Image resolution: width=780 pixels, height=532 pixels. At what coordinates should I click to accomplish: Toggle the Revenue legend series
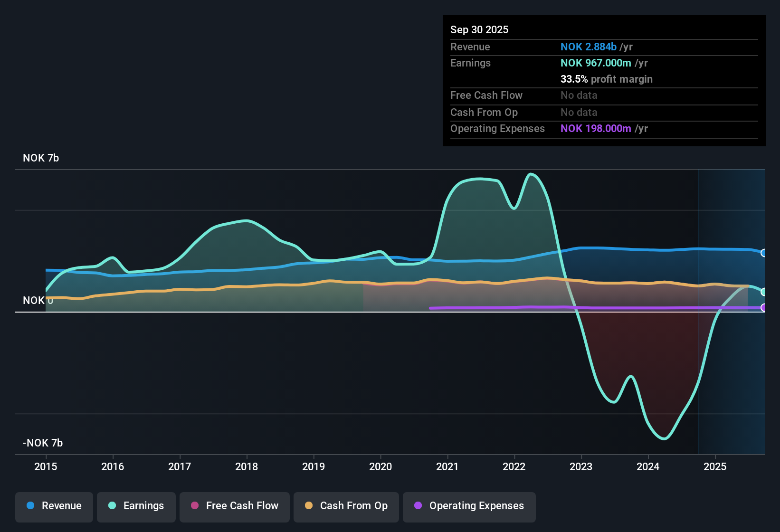pos(54,506)
